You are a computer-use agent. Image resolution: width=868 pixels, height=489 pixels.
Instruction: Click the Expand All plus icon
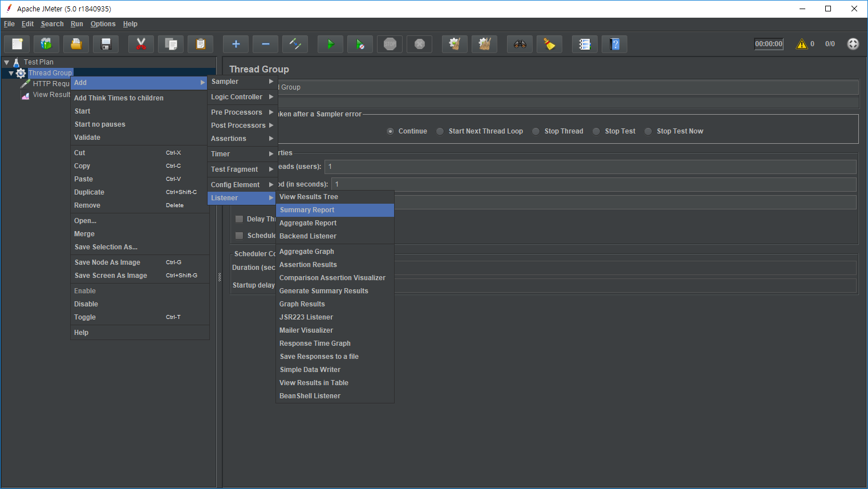(x=236, y=44)
